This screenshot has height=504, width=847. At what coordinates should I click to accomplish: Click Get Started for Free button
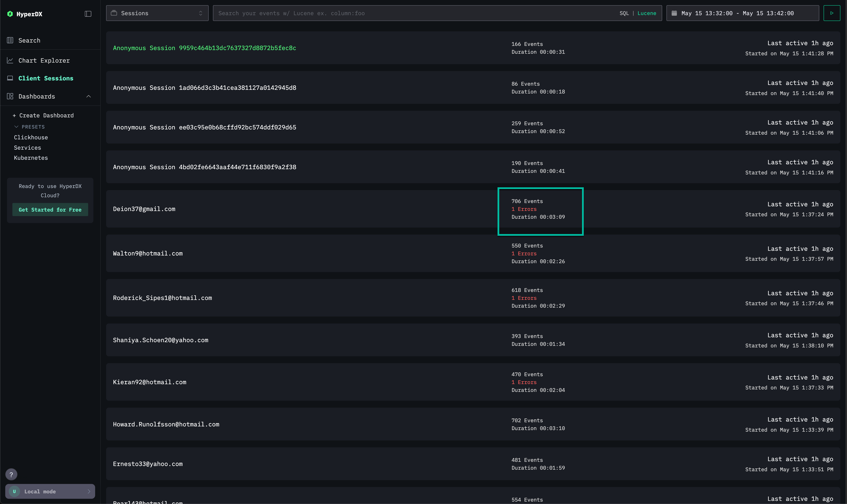point(50,210)
